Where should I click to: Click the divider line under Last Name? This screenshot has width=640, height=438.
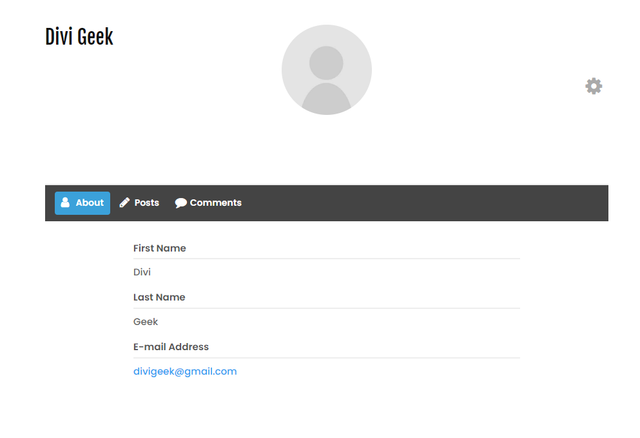click(327, 308)
